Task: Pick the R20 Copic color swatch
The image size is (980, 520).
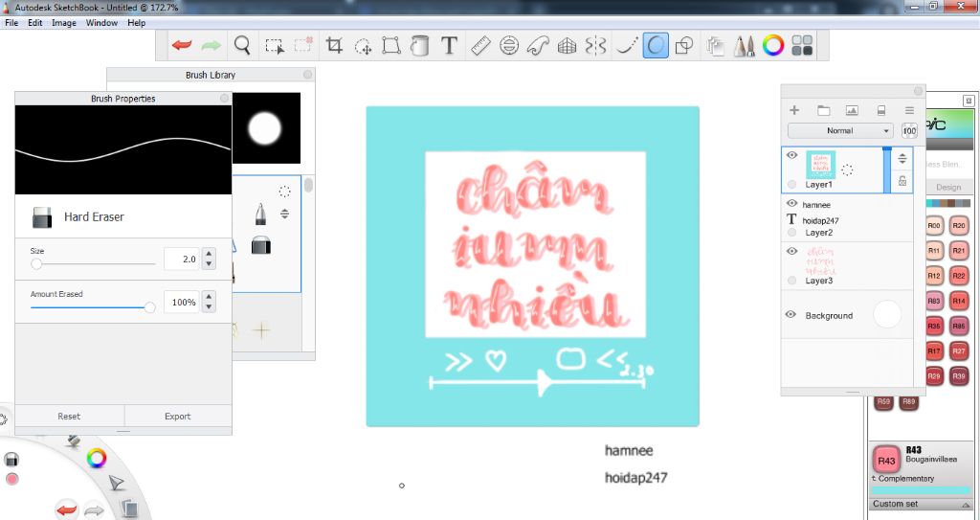Action: [x=959, y=226]
